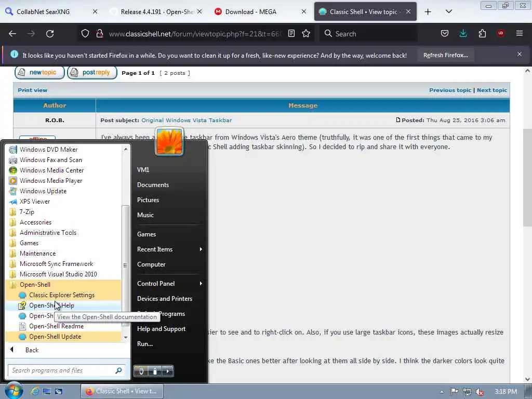Click the uBlock Origin icon
Viewport: 532px width, 399px height.
[x=501, y=33]
